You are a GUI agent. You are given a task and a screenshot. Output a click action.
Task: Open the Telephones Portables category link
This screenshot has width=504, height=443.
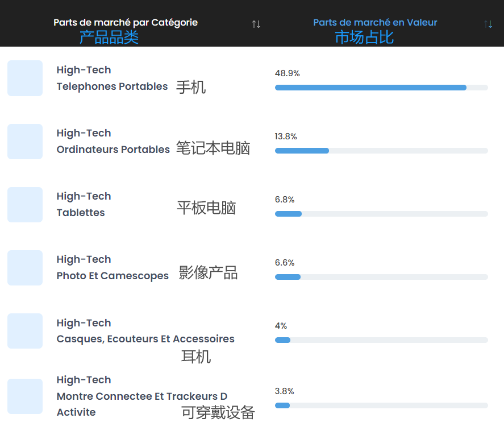click(112, 86)
